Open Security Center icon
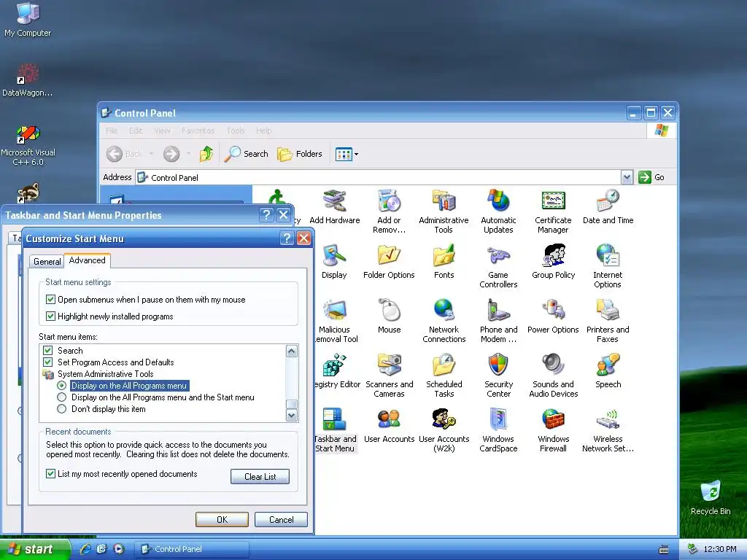 coord(498,376)
